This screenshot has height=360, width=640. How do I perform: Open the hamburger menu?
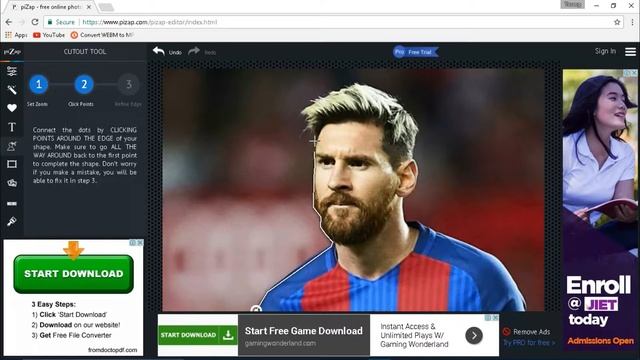tap(630, 52)
